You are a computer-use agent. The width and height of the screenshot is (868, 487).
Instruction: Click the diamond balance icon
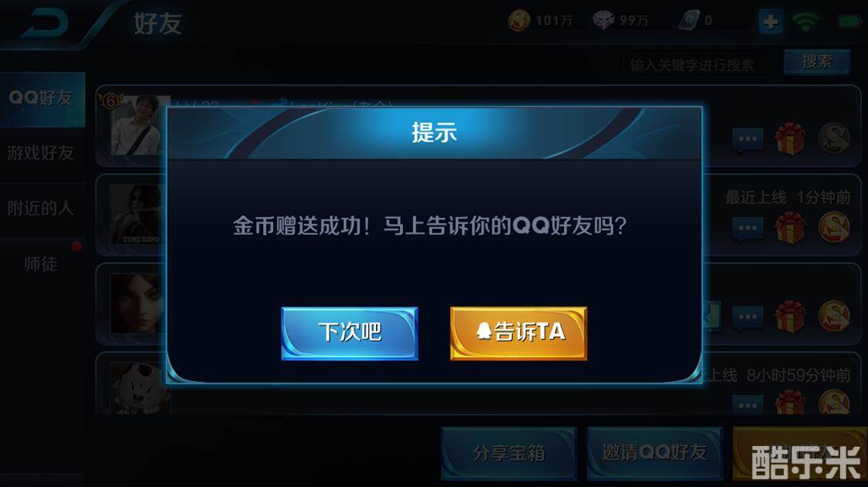tap(603, 21)
